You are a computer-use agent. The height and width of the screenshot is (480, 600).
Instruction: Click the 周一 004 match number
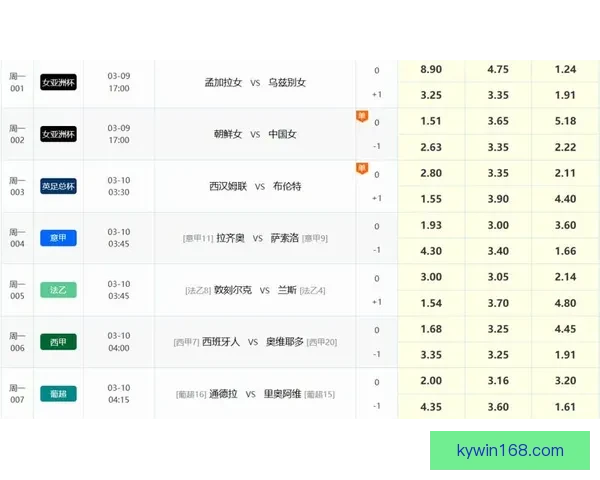tap(17, 238)
